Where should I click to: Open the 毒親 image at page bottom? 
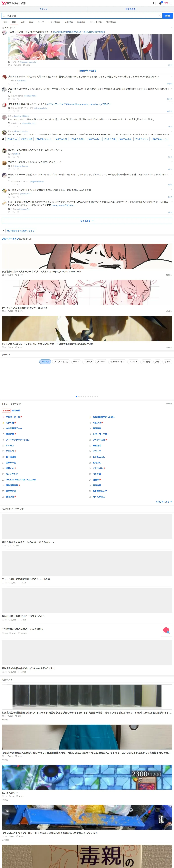point(87,856)
